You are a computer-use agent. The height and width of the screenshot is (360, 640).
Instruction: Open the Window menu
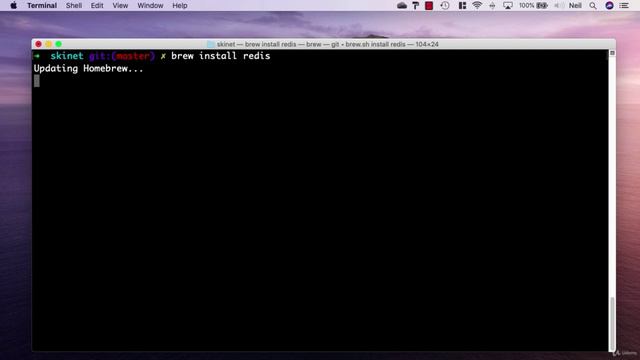150,5
